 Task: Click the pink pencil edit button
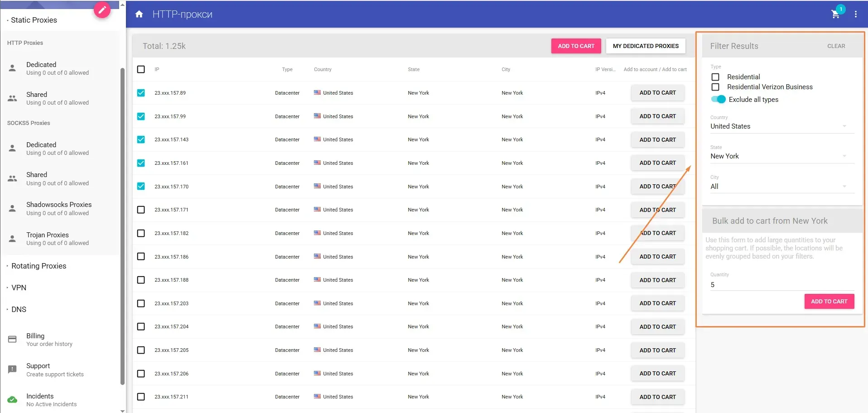(101, 10)
